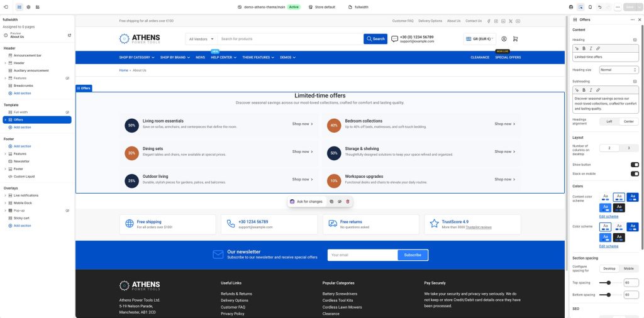Viewport: 644px width, 318px height.
Task: Click the Ask for changes button
Action: 306,202
